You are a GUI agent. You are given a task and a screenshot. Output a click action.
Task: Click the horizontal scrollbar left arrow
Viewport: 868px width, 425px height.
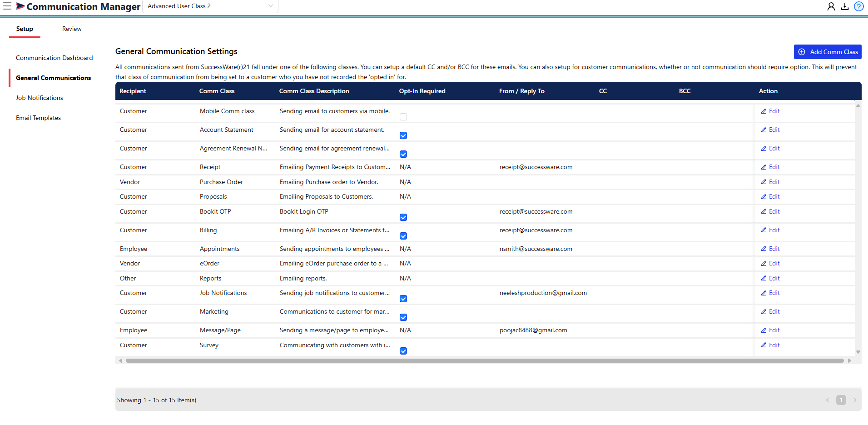[x=120, y=360]
